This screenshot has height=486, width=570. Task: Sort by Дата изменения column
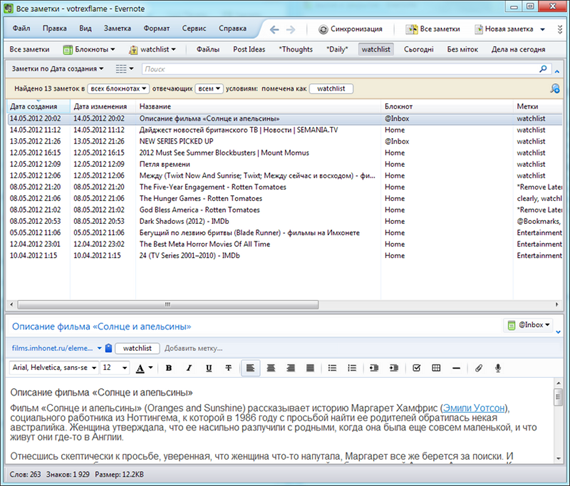pyautogui.click(x=100, y=107)
